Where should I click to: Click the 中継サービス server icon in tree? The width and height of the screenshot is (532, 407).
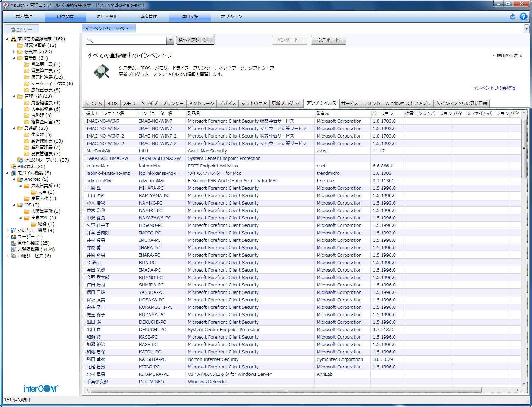pos(13,256)
